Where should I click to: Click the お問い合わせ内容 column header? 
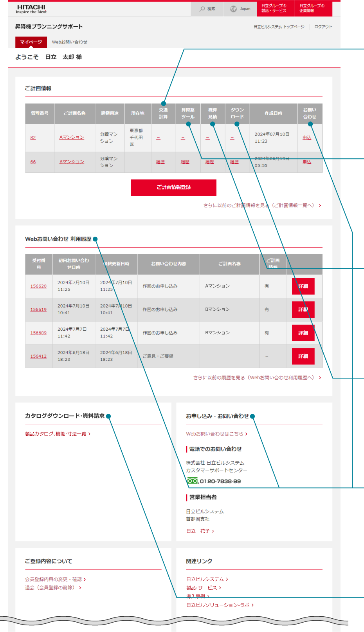pyautogui.click(x=169, y=264)
